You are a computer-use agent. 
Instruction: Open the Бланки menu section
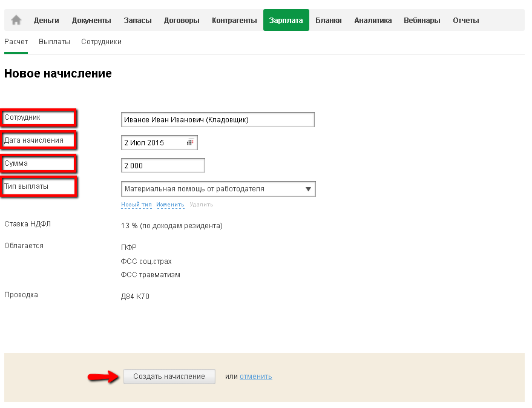(329, 21)
